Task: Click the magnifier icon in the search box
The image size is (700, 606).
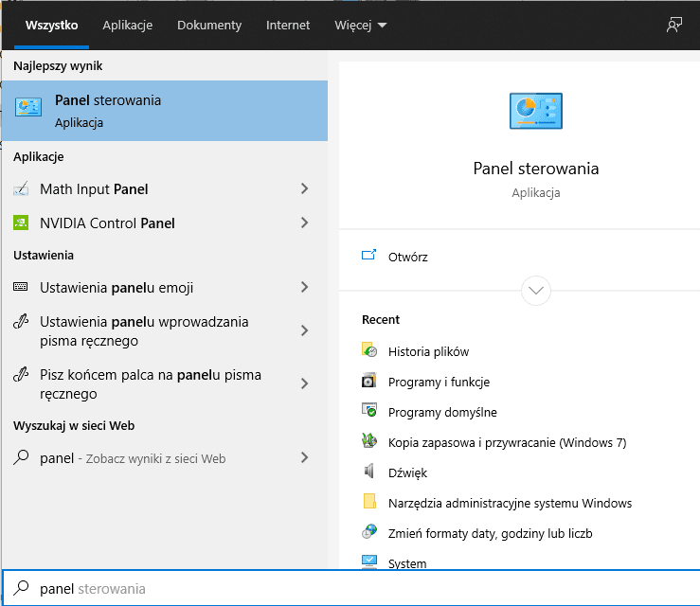Action: click(21, 588)
